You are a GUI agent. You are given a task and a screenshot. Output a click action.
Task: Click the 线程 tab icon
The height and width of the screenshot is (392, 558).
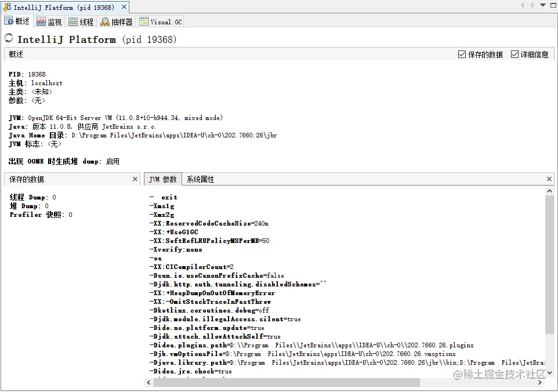73,22
